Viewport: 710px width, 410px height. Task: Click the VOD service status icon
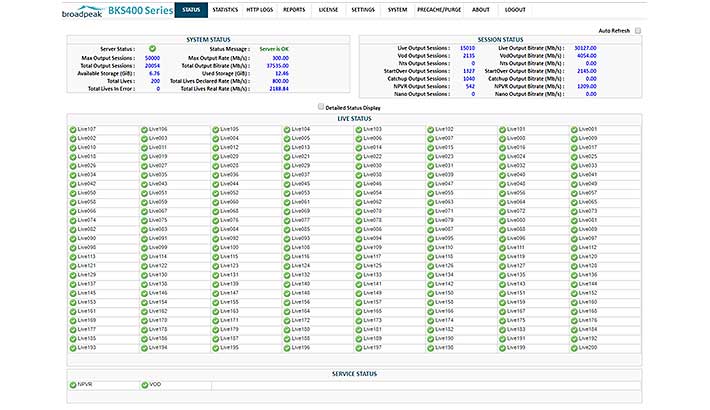point(145,384)
